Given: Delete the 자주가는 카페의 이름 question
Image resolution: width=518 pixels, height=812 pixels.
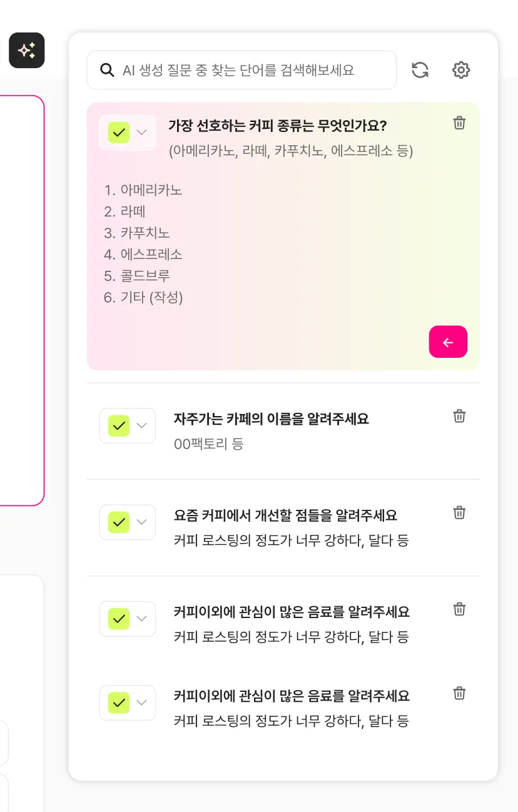Looking at the screenshot, I should point(459,416).
